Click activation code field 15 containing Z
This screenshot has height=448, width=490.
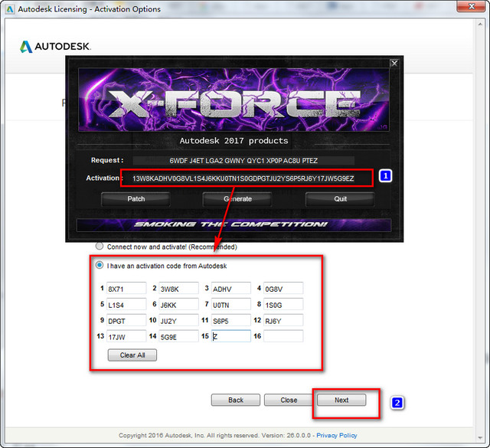pos(231,336)
